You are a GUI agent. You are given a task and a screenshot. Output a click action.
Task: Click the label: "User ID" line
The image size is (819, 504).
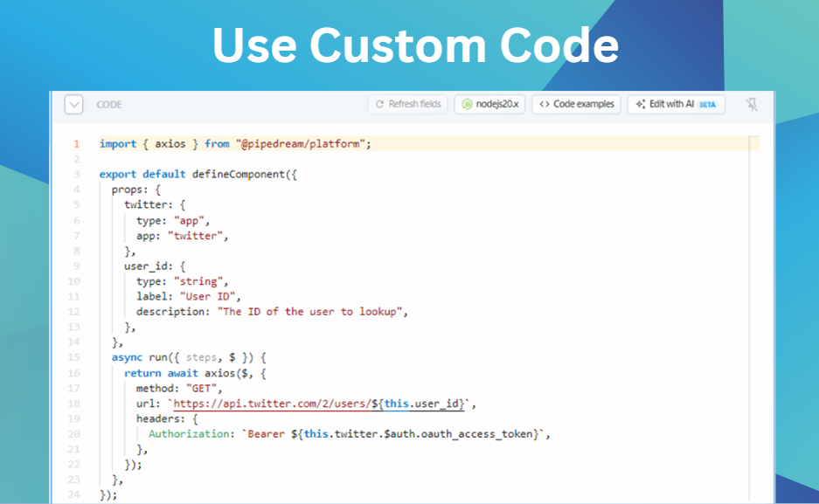[x=189, y=296]
